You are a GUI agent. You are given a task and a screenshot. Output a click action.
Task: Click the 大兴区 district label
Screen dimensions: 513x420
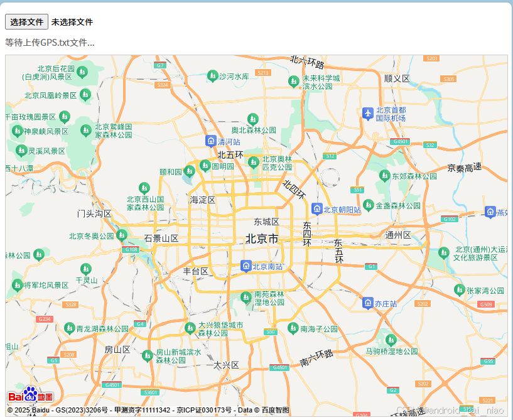[x=226, y=365]
